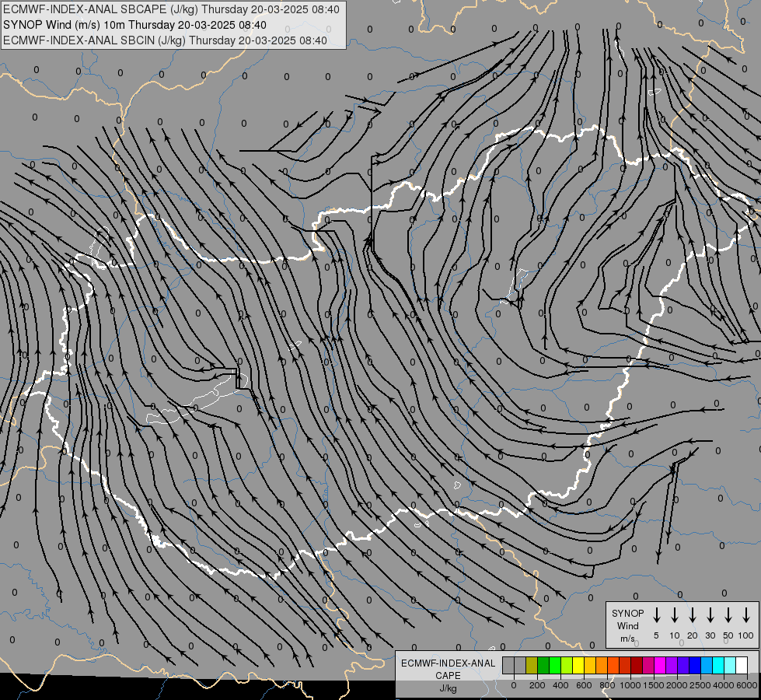Click the 4000 tick label on CAPE scale
The width and height of the screenshot is (761, 700).
(724, 685)
